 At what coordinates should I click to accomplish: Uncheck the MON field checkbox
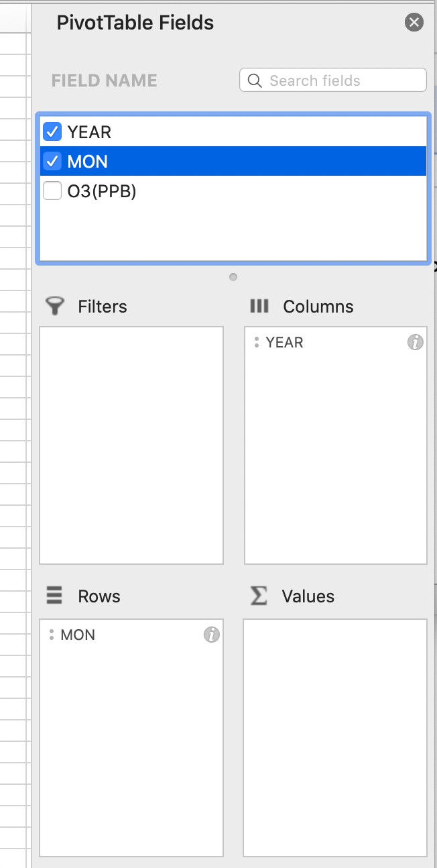tap(52, 162)
